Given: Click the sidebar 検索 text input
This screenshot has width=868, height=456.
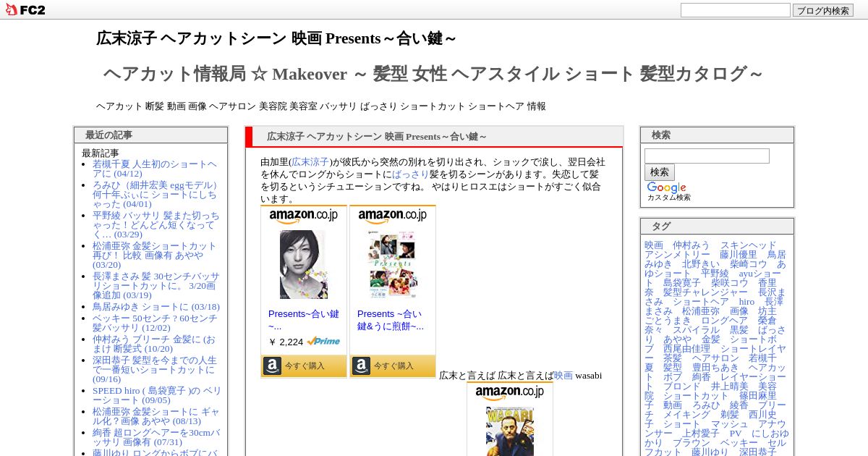Looking at the screenshot, I should click(707, 156).
